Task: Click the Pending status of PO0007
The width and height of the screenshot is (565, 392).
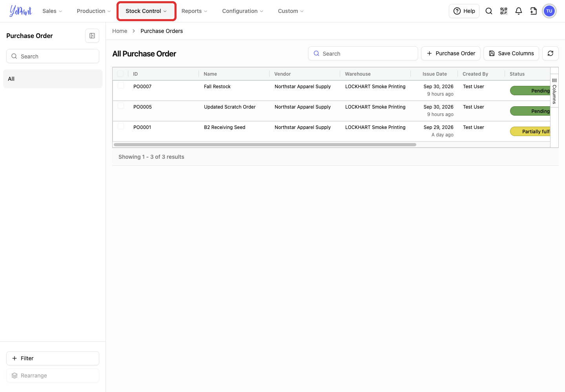Action: point(530,91)
